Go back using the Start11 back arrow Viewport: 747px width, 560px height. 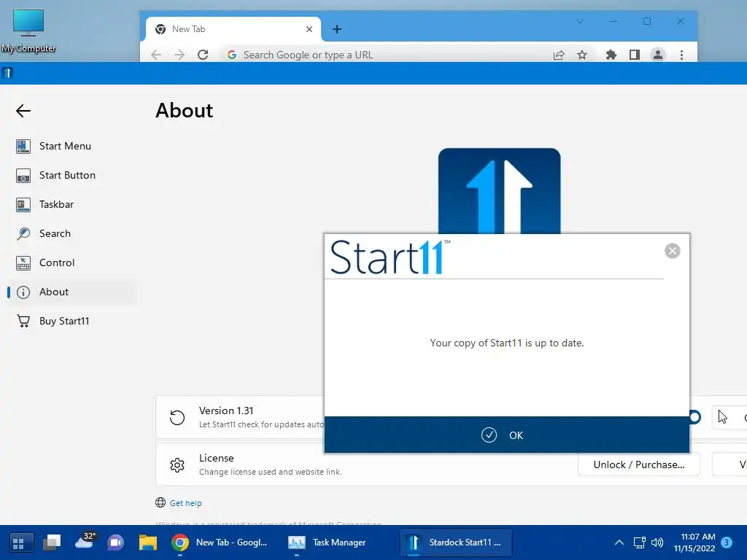click(23, 111)
